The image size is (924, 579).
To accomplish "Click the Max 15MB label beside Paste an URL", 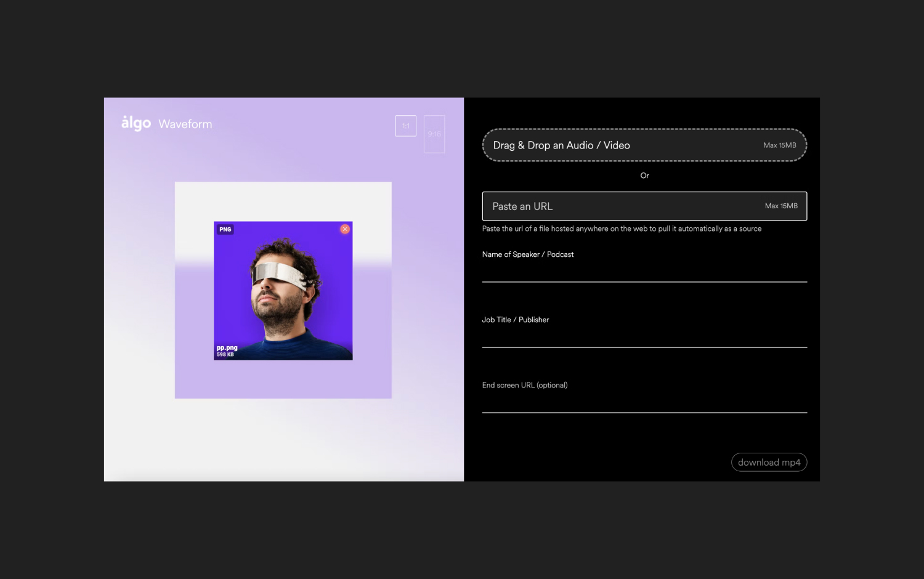I will [x=781, y=206].
